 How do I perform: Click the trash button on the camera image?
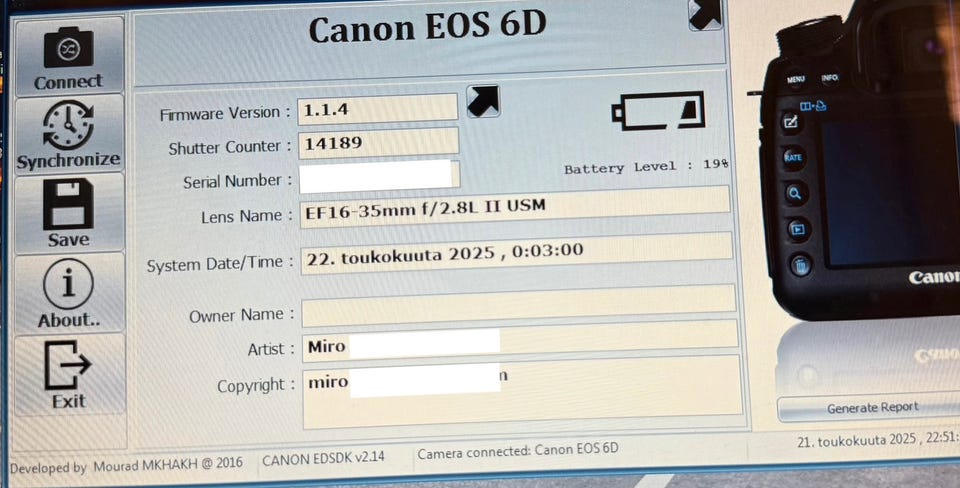[x=800, y=266]
